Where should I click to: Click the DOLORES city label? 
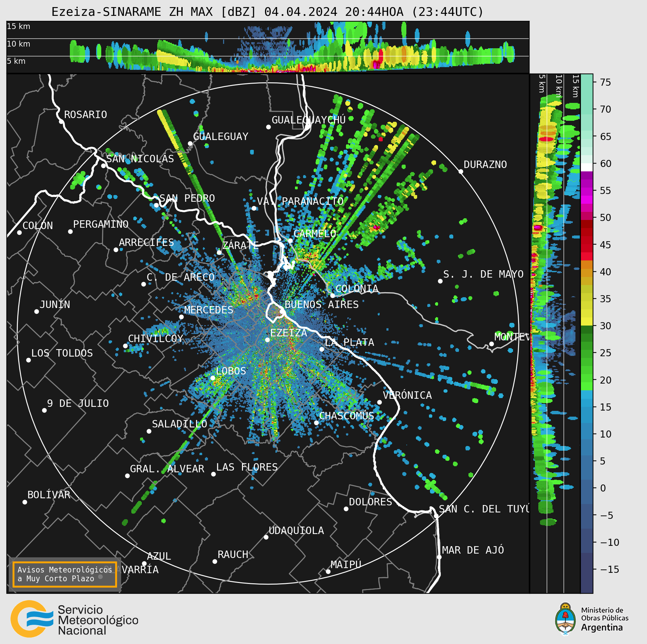370,502
